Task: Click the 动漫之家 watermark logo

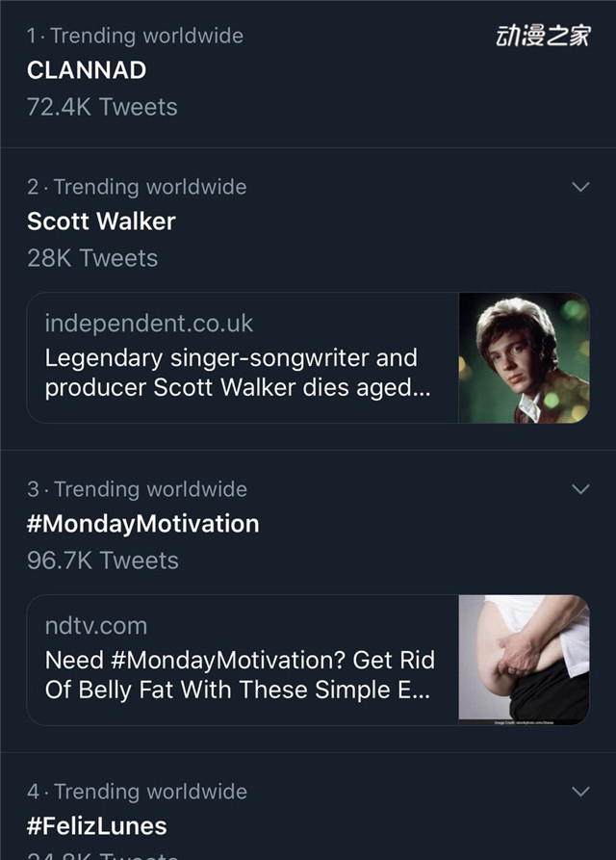Action: pos(543,36)
